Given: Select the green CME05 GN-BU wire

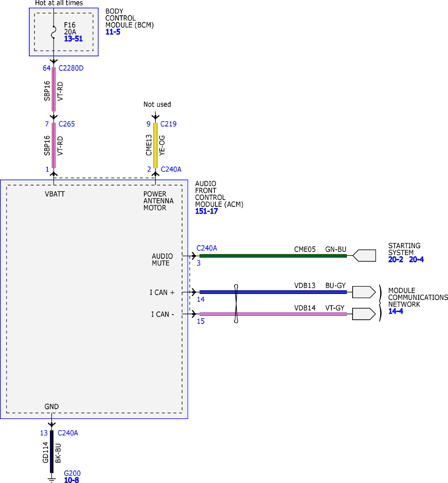Looking at the screenshot, I should click(x=273, y=256).
